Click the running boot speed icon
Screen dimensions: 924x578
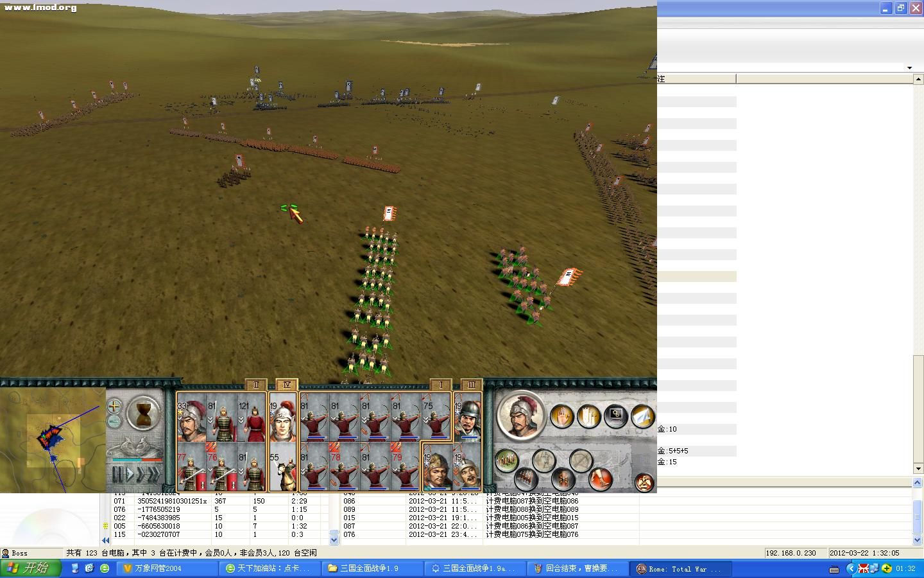(x=601, y=479)
